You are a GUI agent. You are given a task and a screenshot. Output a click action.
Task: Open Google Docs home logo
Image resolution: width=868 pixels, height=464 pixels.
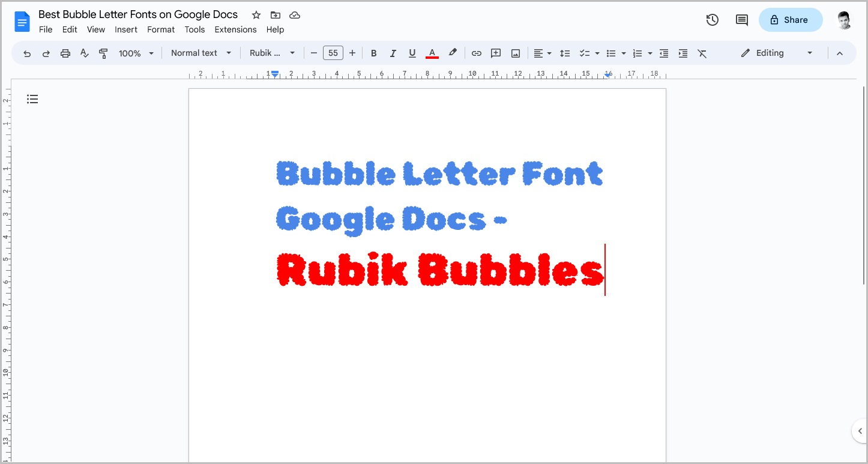tap(22, 22)
